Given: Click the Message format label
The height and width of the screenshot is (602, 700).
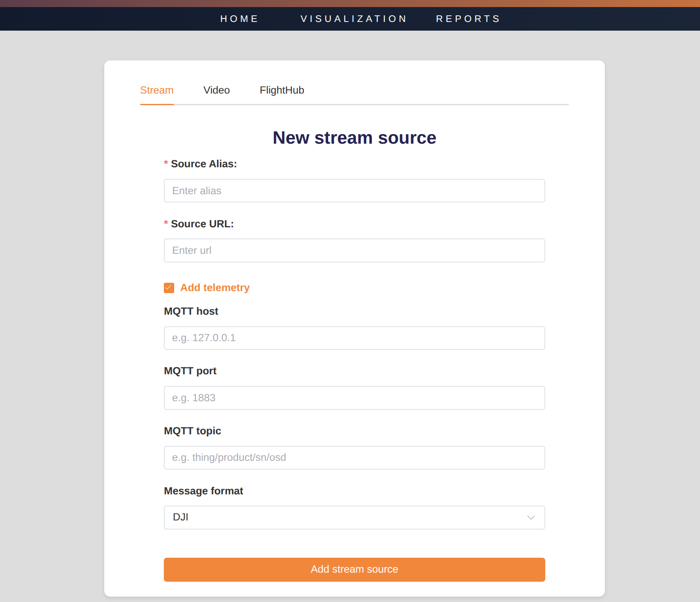Looking at the screenshot, I should (203, 491).
